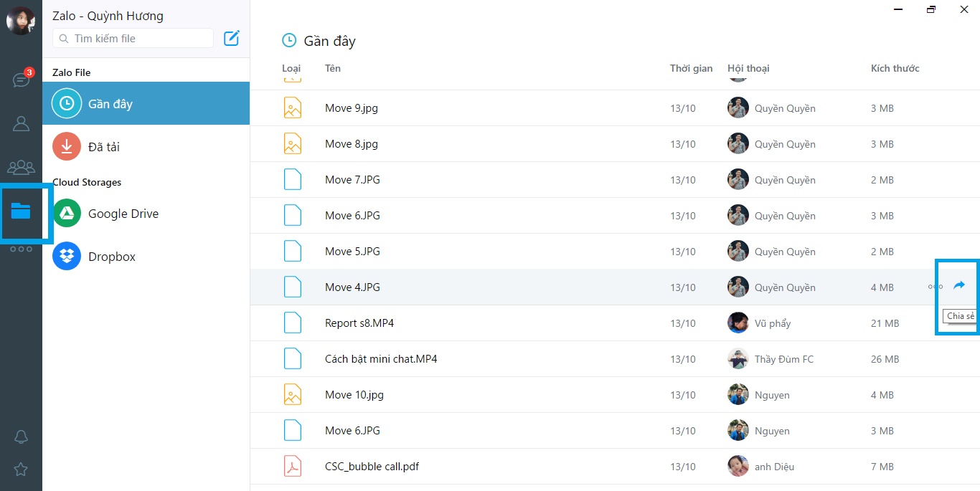Open the contacts icon in left sidebar

click(21, 124)
